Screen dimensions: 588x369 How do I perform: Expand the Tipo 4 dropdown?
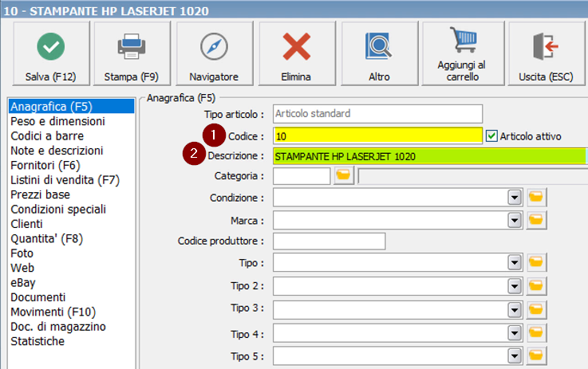[515, 332]
